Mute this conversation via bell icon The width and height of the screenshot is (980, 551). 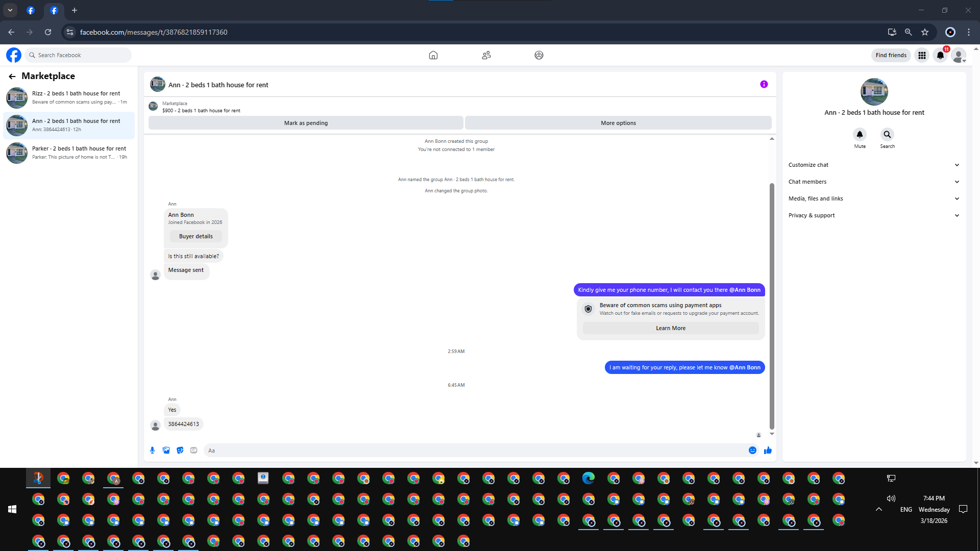(x=860, y=135)
